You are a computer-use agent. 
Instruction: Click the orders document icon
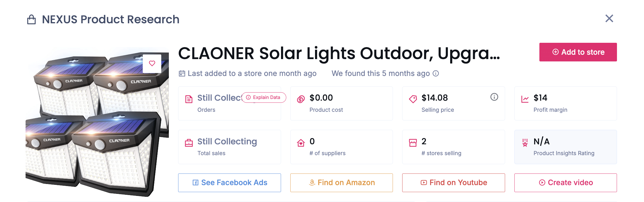[x=189, y=99]
